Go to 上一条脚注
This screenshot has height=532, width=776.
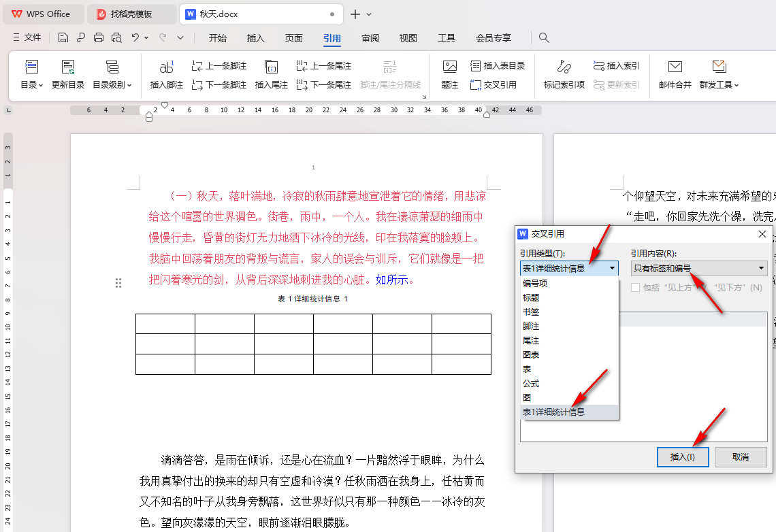(219, 66)
